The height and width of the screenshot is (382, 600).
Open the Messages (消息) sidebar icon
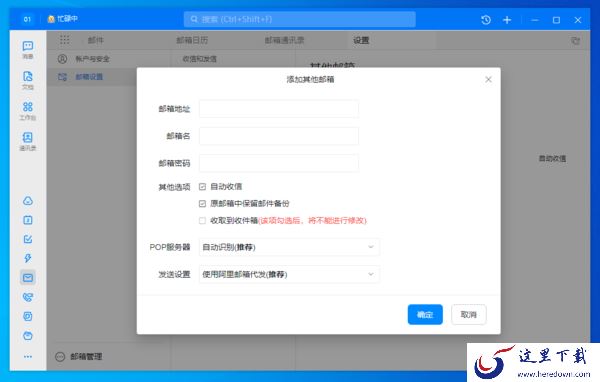(x=28, y=50)
